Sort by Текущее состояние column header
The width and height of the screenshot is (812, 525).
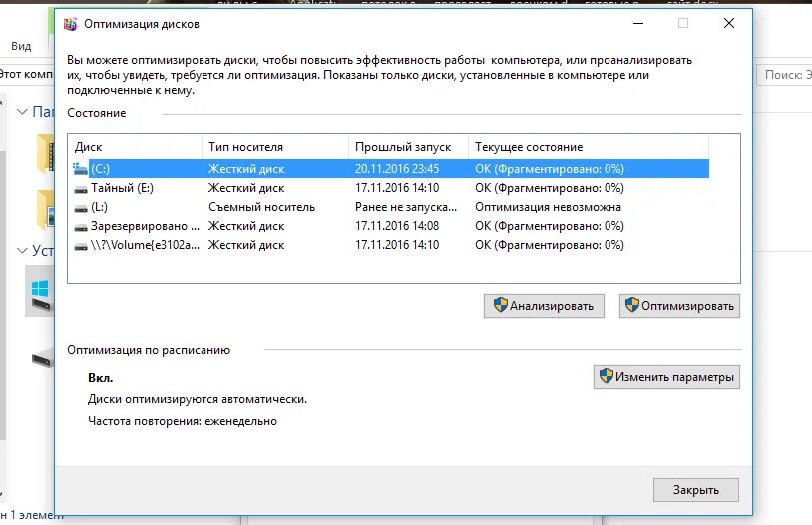[589, 147]
